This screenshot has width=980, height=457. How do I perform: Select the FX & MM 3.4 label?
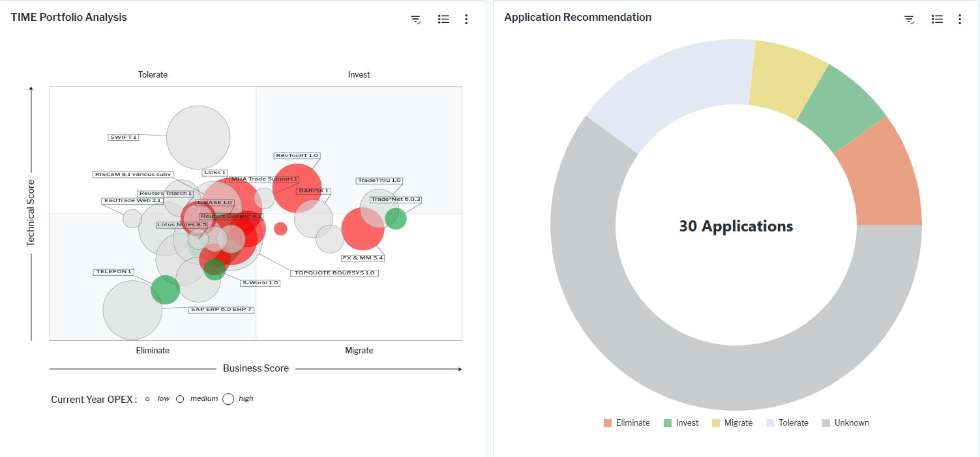tap(363, 258)
